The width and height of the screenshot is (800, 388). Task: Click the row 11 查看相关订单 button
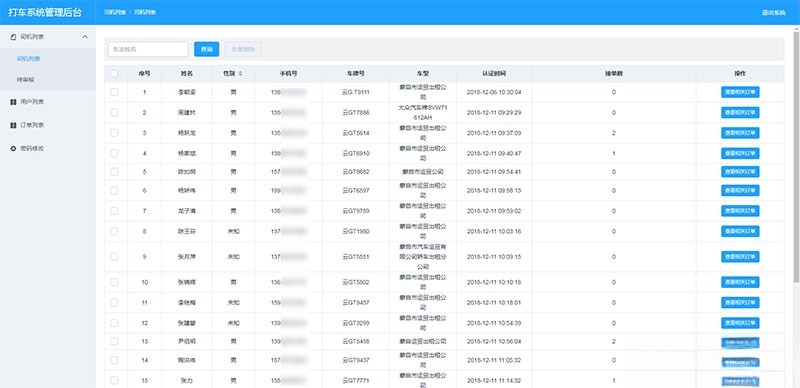(x=740, y=303)
